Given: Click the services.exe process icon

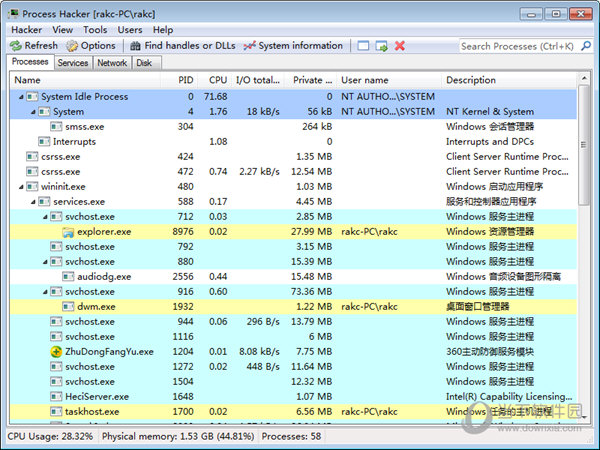Looking at the screenshot, I should 44,202.
